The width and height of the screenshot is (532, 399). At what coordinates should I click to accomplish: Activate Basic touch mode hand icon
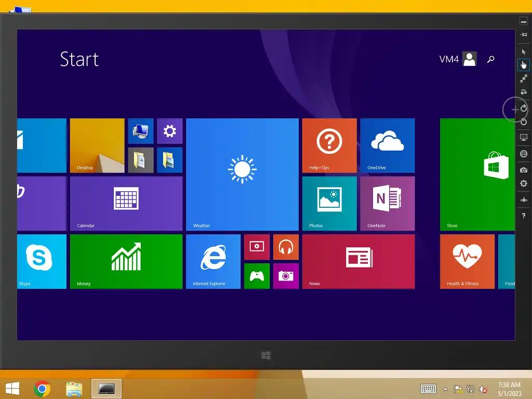tap(524, 65)
